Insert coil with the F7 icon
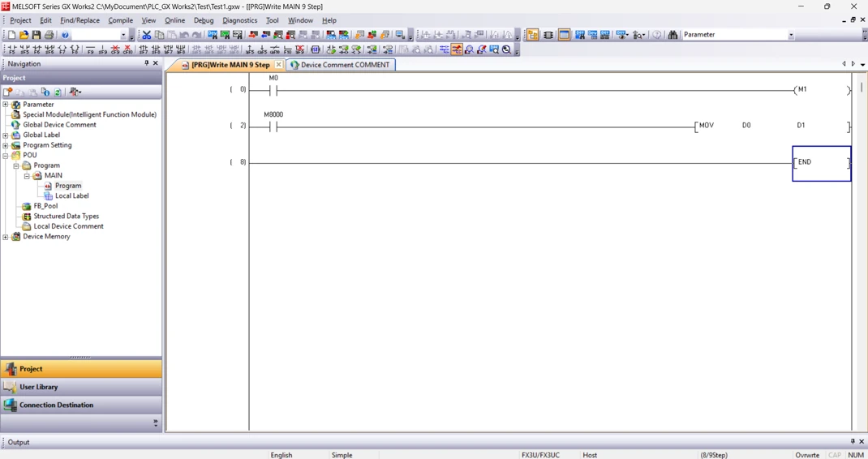The height and width of the screenshot is (459, 868). pyautogui.click(x=62, y=49)
